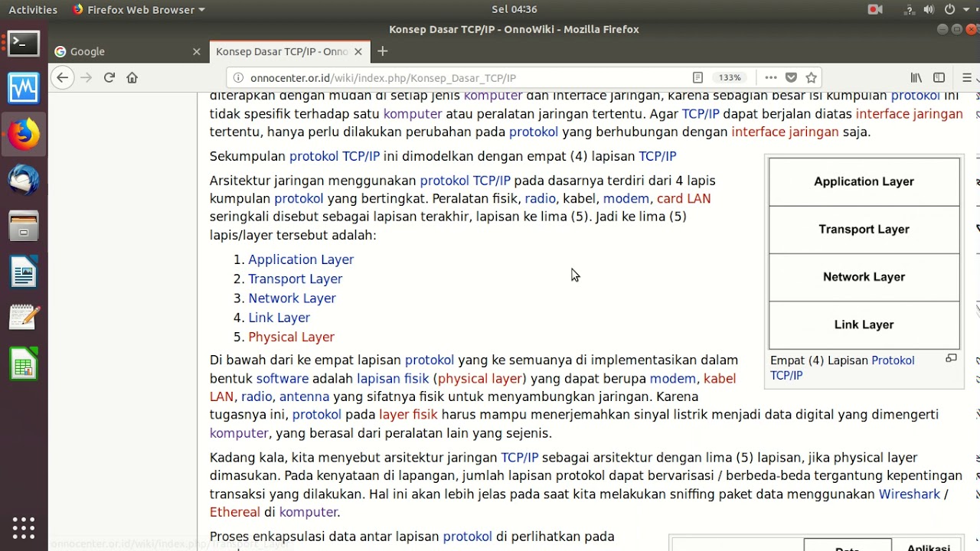Bookmark this page with the star
The height and width of the screenshot is (551, 980).
point(812,77)
